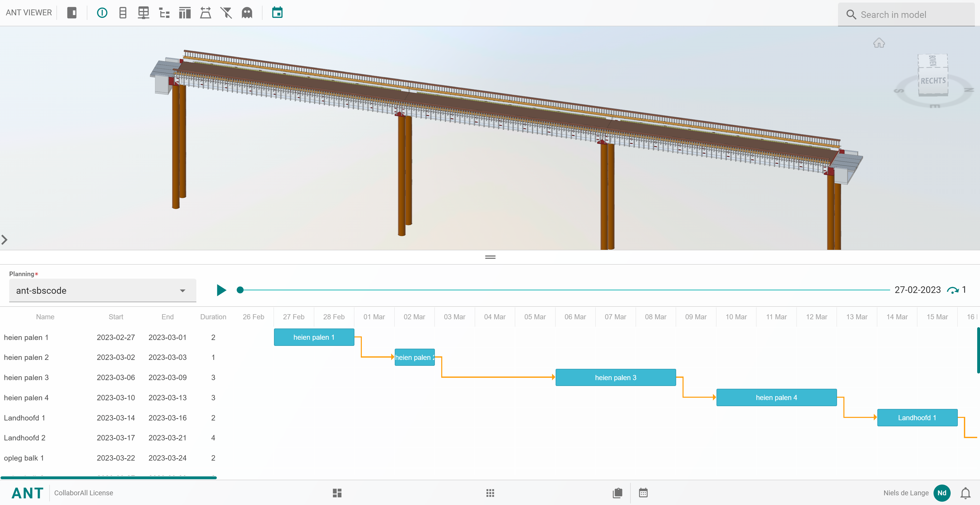Open the apps grid in bottom bar
Screen dimensions: 980x505
(x=490, y=493)
